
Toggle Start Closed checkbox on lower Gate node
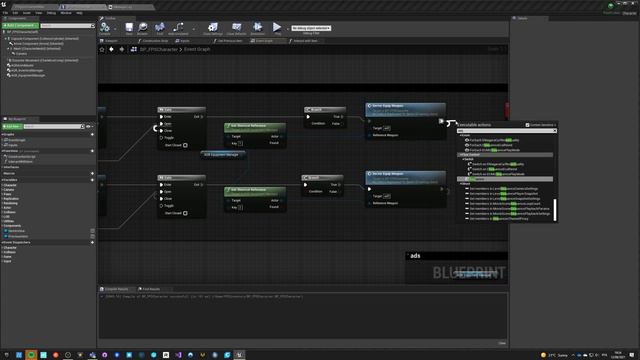click(185, 213)
